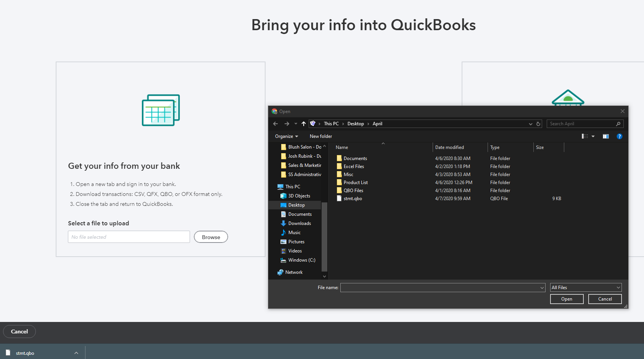This screenshot has height=359, width=644.
Task: Open dialog Help icon
Action: click(620, 136)
